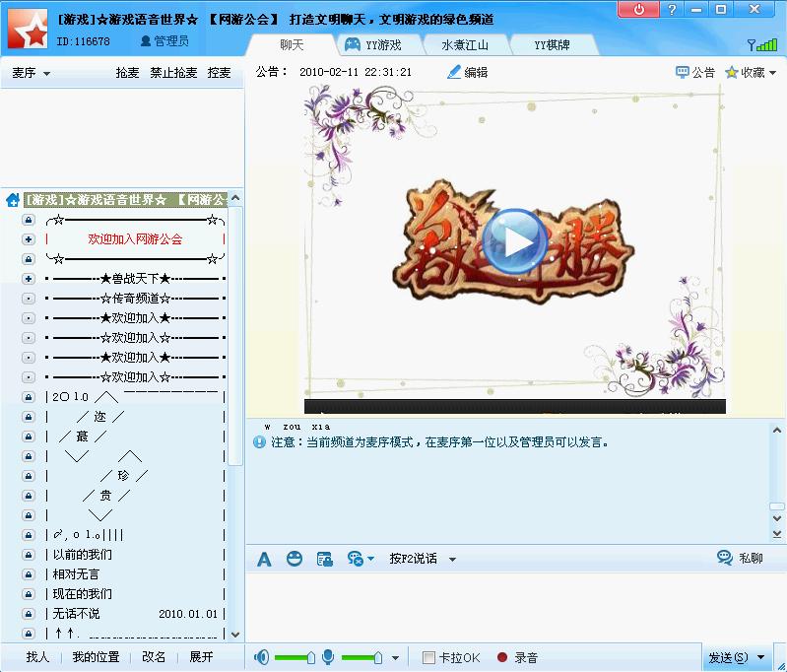The width and height of the screenshot is (787, 672).
Task: Click the 录音 red record icon
Action: [502, 657]
